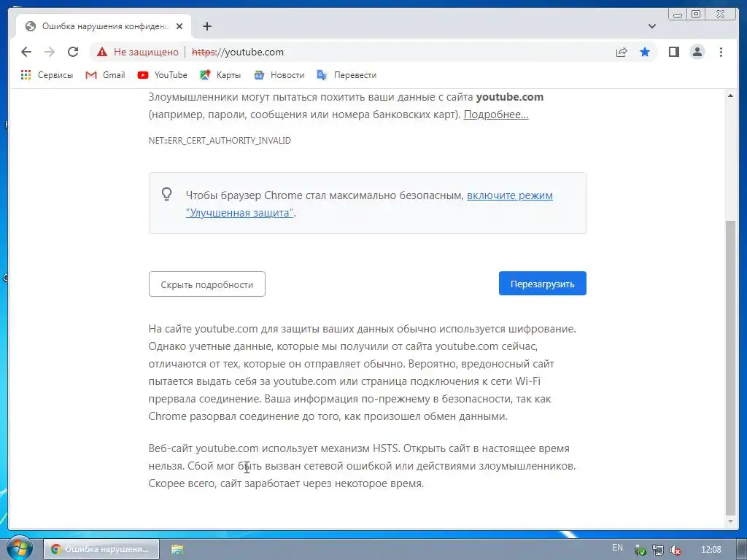
Task: Toggle the bookmark star for this page
Action: [645, 52]
